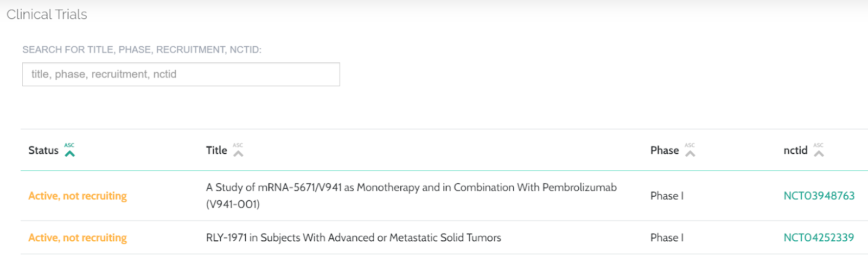868x263 pixels.
Task: Click Phase I in the RLY-1971 row
Action: tap(667, 238)
